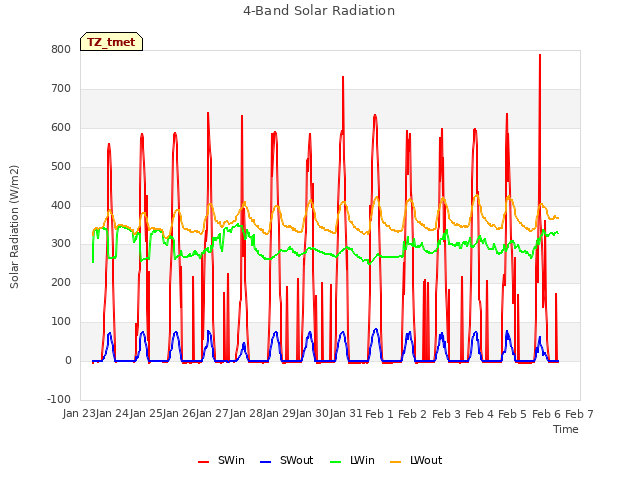
Task: Click the 500 y-axis tick label
Action: 61,167
